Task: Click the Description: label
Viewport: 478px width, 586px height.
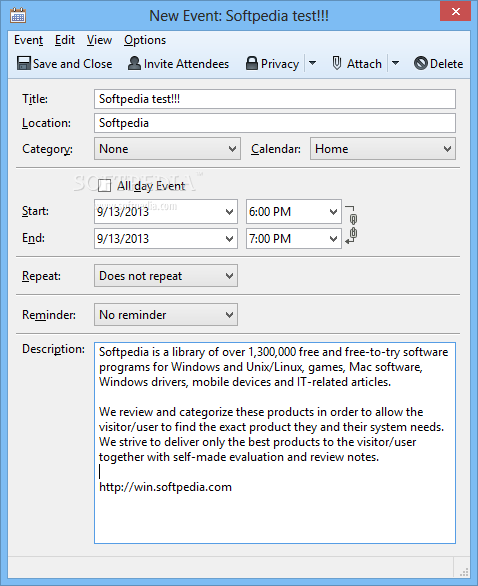Action: 53,349
